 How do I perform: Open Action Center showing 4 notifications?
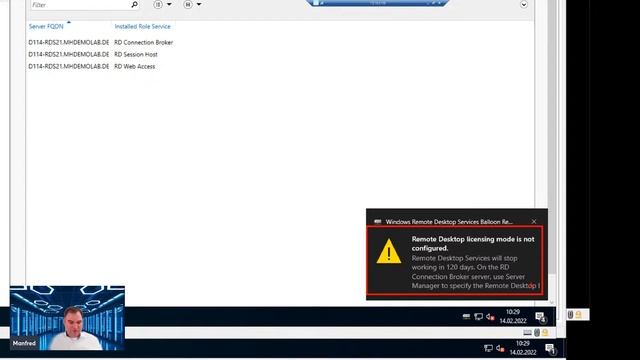(540, 317)
